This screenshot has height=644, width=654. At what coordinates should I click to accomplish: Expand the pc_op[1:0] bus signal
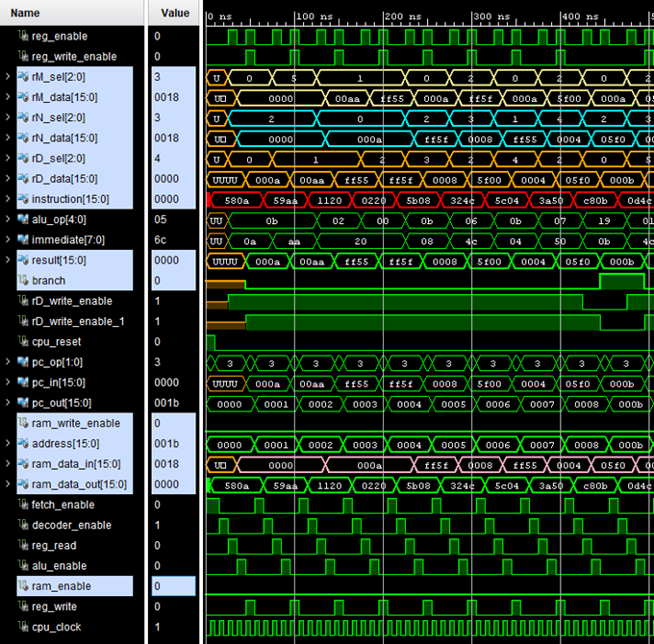click(x=8, y=361)
